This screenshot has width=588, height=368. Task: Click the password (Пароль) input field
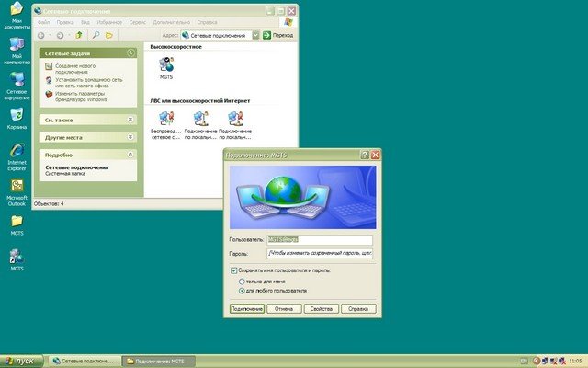(320, 252)
